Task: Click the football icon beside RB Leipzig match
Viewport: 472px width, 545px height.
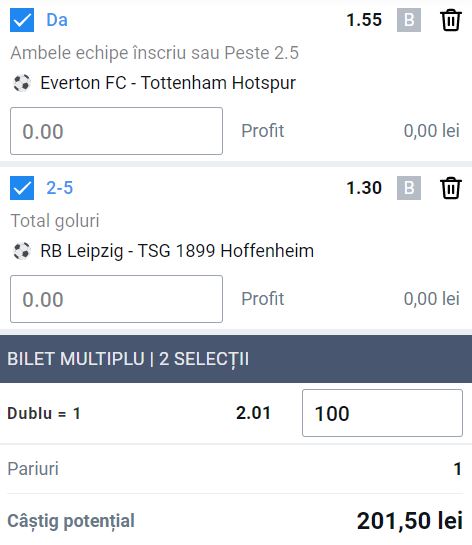Action: (22, 251)
